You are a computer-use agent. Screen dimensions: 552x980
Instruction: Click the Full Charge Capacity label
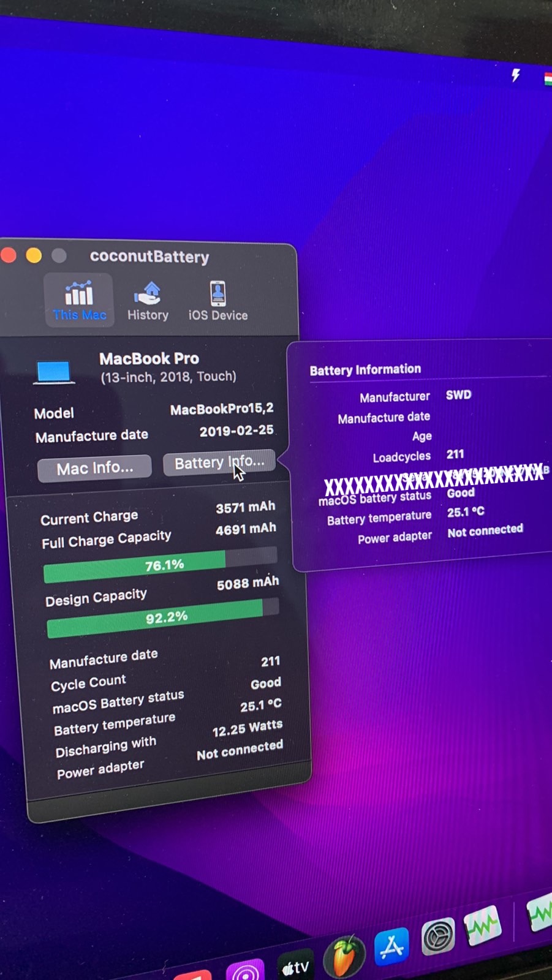(x=107, y=540)
